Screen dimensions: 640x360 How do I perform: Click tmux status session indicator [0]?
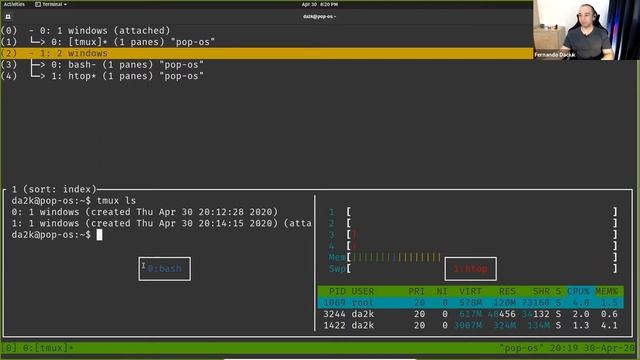(x=9, y=348)
